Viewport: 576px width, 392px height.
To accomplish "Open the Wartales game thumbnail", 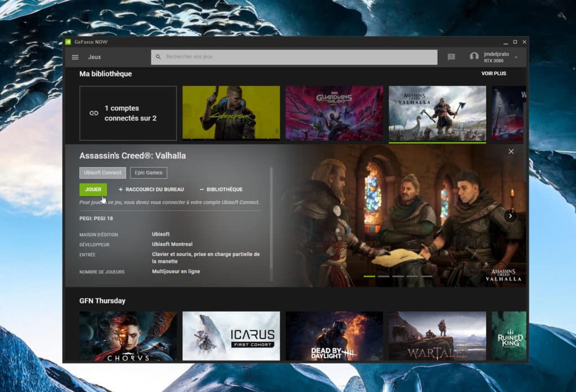I will (437, 336).
